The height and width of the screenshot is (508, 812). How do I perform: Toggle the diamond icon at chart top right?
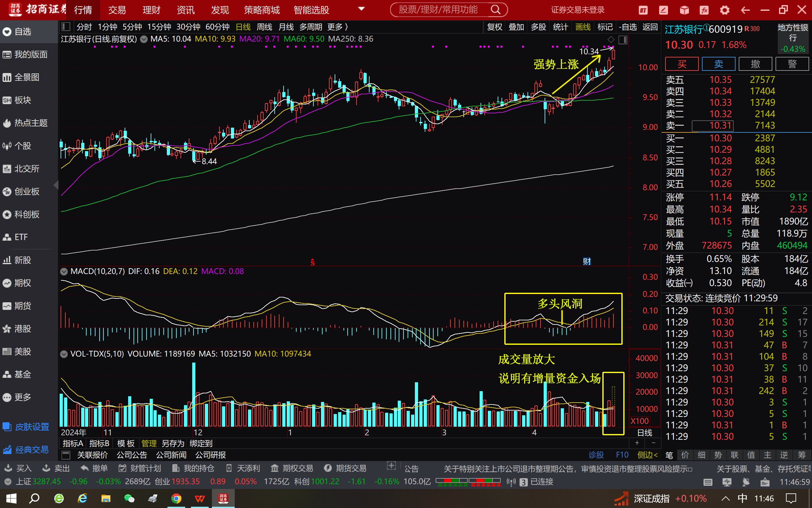click(x=611, y=40)
